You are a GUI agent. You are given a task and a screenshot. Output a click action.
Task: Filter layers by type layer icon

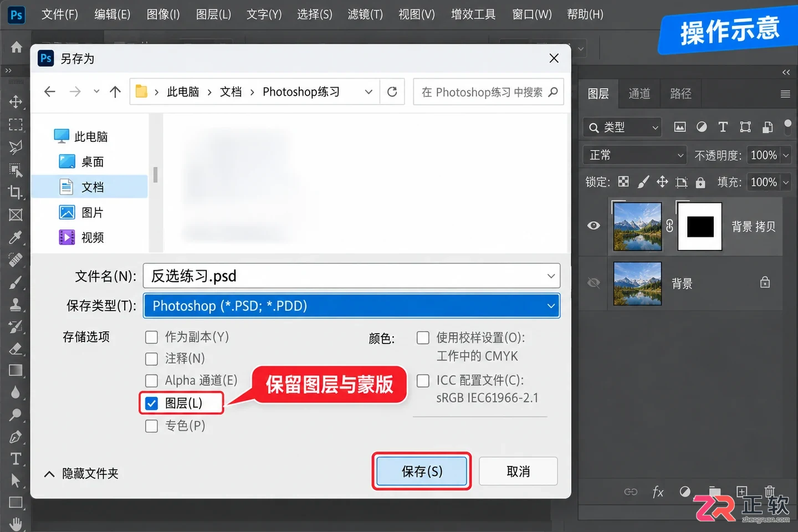coord(723,127)
